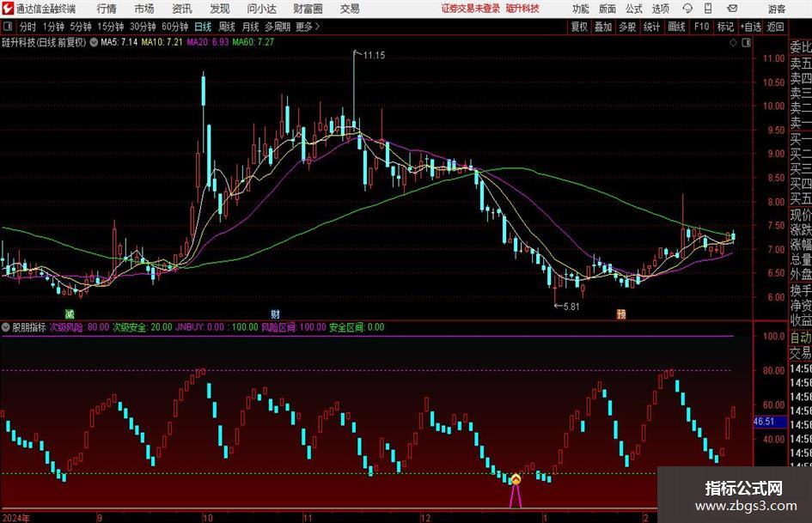Click the 返回 back button
812x523 pixels.
coord(775,27)
